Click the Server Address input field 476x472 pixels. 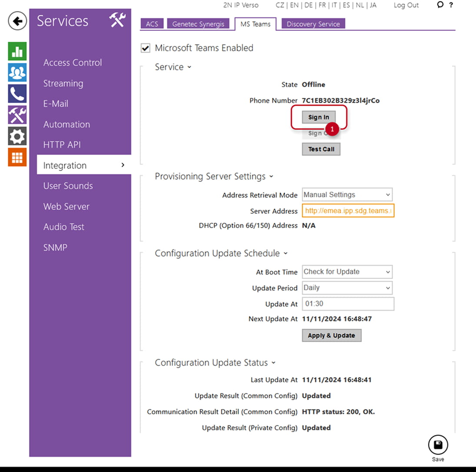point(348,211)
